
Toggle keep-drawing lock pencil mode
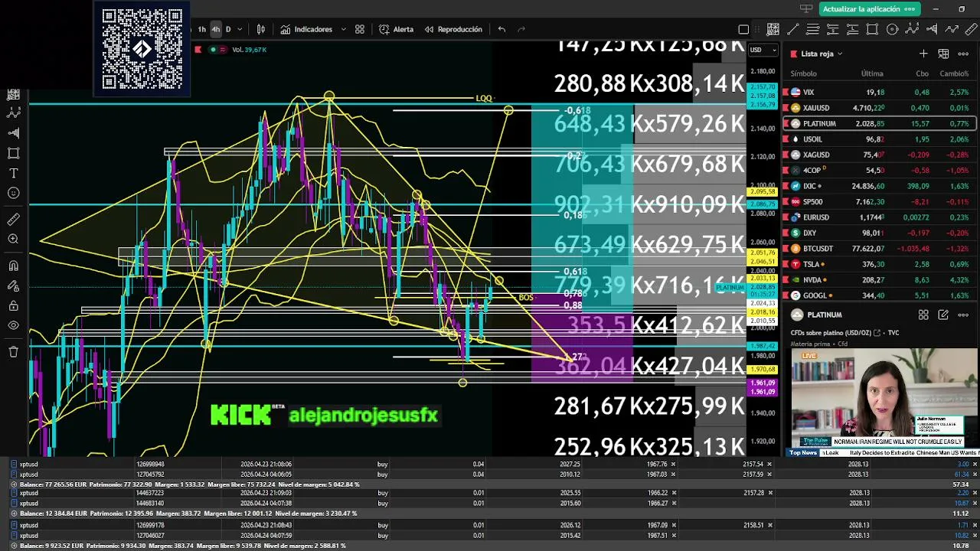point(13,285)
